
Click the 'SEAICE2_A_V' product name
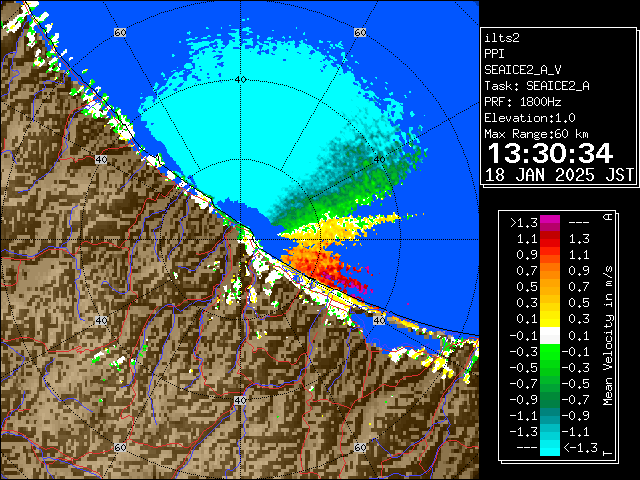tap(523, 70)
